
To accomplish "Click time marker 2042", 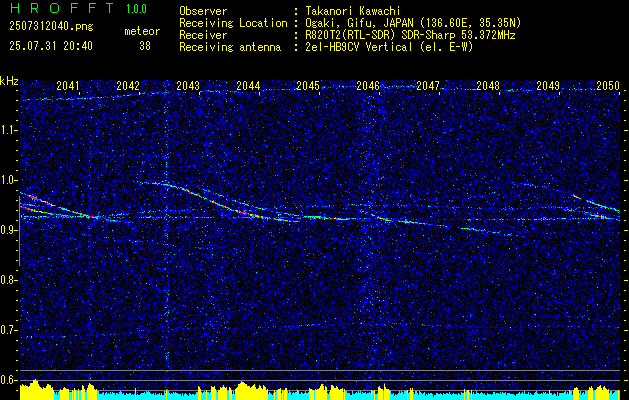I will 128,86.
